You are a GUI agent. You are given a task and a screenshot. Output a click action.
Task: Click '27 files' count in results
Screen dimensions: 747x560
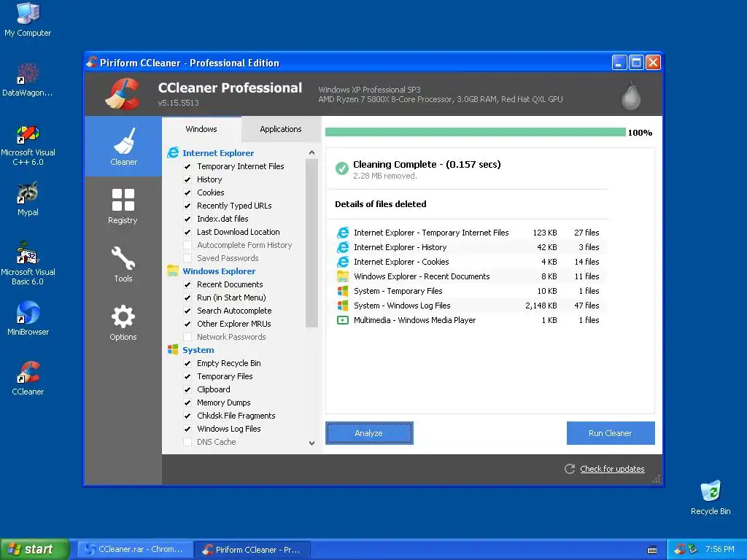pos(587,233)
